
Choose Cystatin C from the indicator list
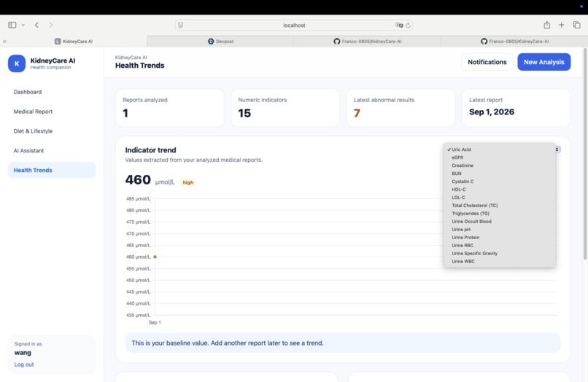coord(499,182)
